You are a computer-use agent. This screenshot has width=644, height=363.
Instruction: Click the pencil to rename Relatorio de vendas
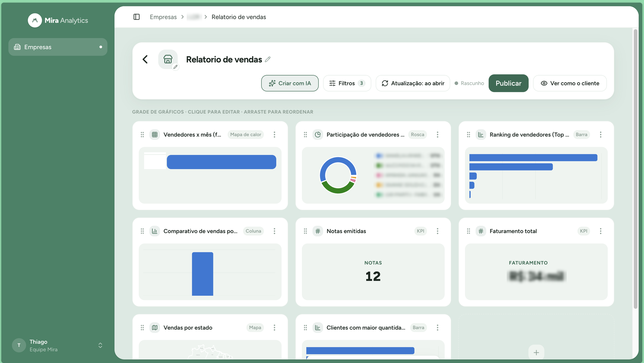click(268, 59)
